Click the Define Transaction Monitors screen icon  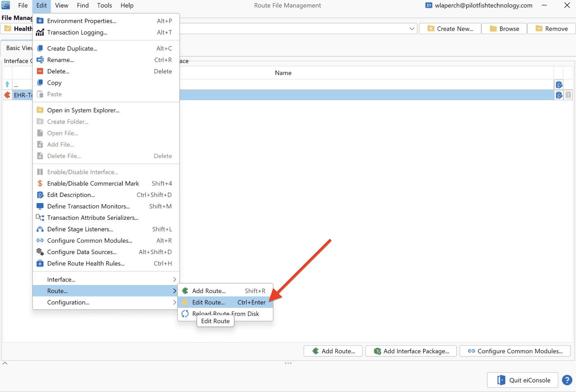[x=40, y=206]
